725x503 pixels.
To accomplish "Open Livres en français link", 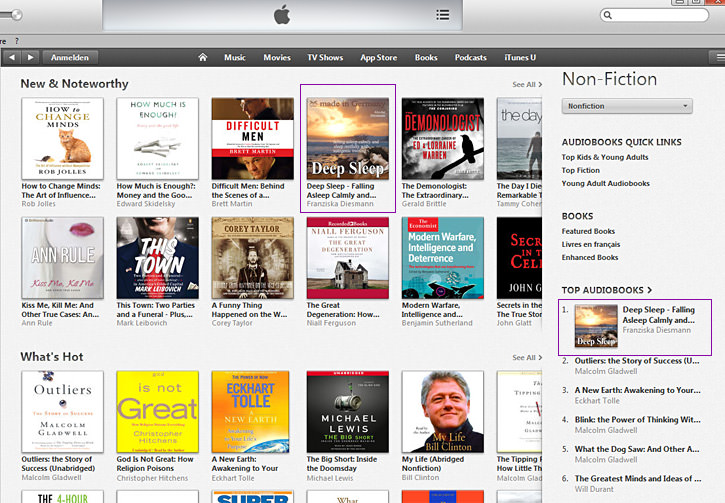I will coord(591,244).
